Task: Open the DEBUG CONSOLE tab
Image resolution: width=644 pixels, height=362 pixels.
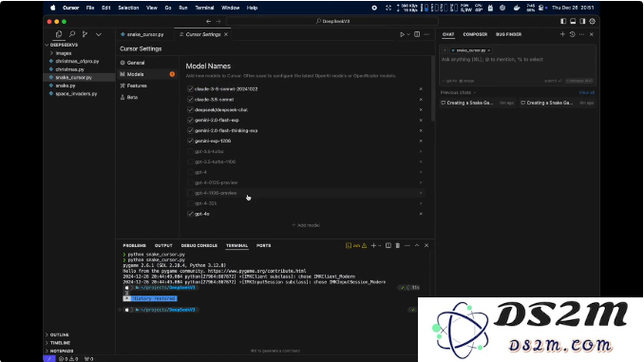Action: pos(199,246)
